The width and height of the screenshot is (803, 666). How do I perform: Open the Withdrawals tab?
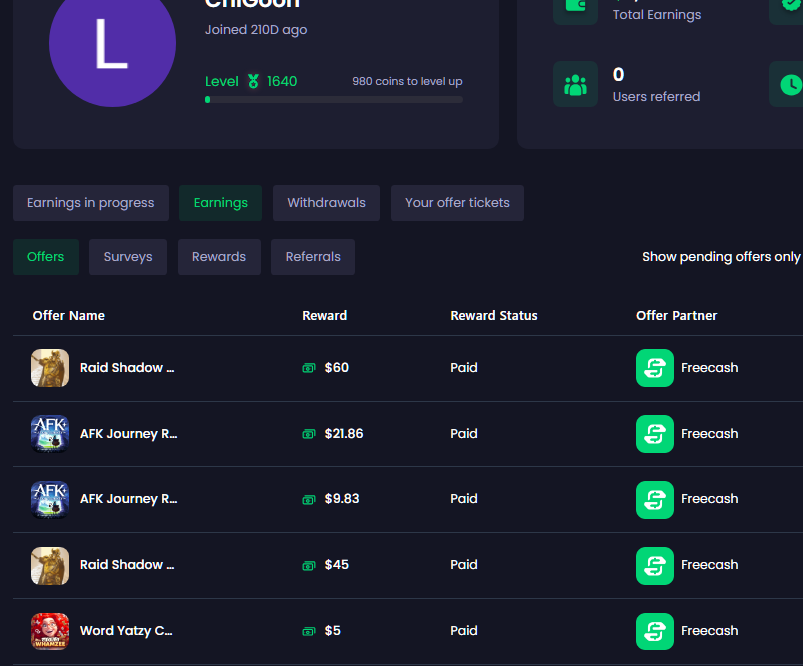point(326,203)
